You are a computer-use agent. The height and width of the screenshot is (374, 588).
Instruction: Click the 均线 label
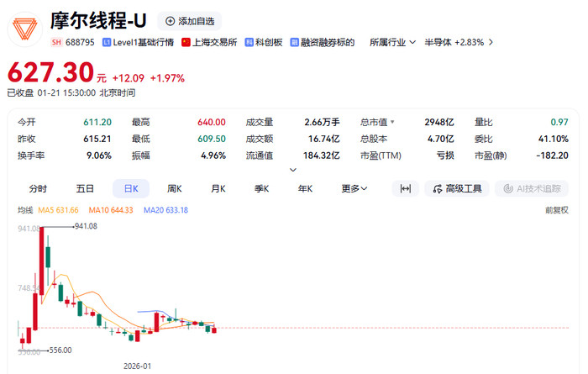tap(25, 210)
